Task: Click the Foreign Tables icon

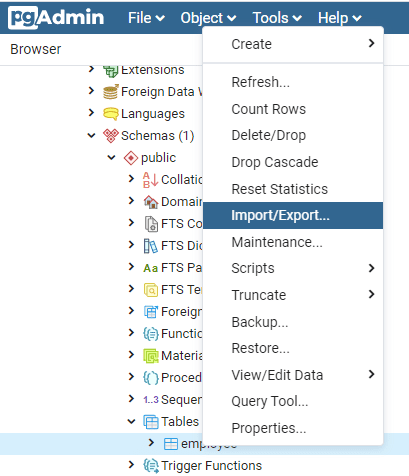Action: coord(151,312)
